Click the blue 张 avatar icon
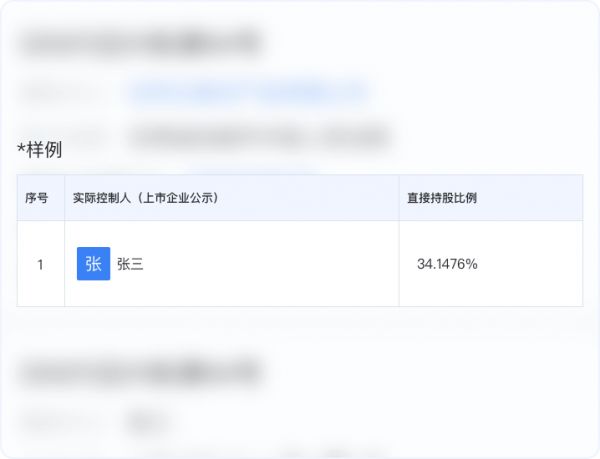 93,264
